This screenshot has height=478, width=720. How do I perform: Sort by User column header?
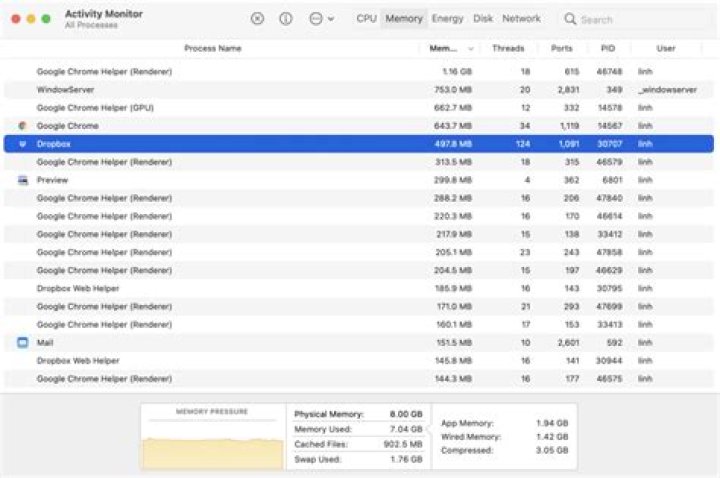coord(666,48)
